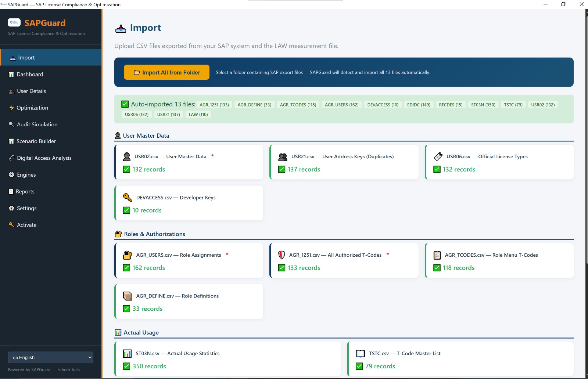The image size is (588, 379).
Task: Click the Powered by SAPGuard footer text
Action: (44, 369)
